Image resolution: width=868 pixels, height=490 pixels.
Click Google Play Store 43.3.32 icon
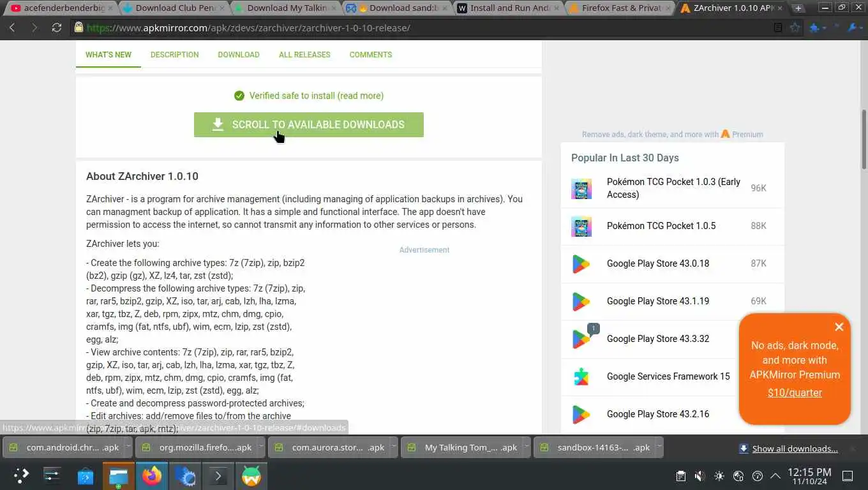coord(581,339)
